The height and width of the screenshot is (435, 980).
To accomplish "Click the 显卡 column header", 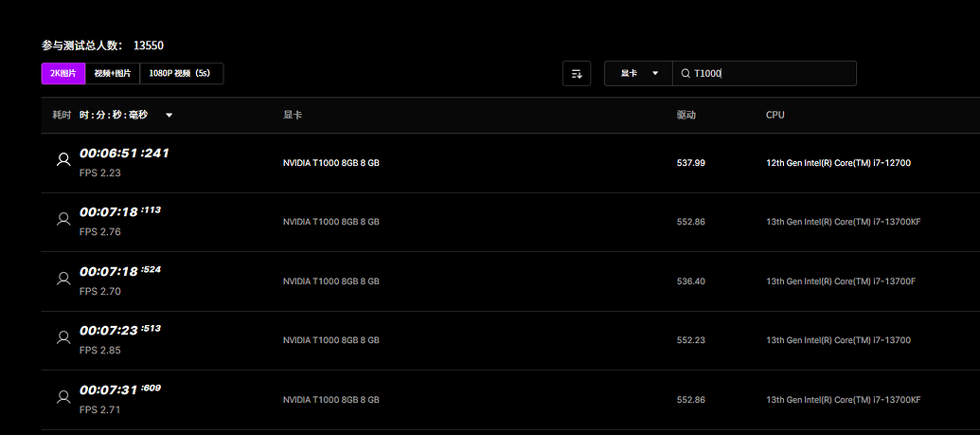I will click(293, 115).
